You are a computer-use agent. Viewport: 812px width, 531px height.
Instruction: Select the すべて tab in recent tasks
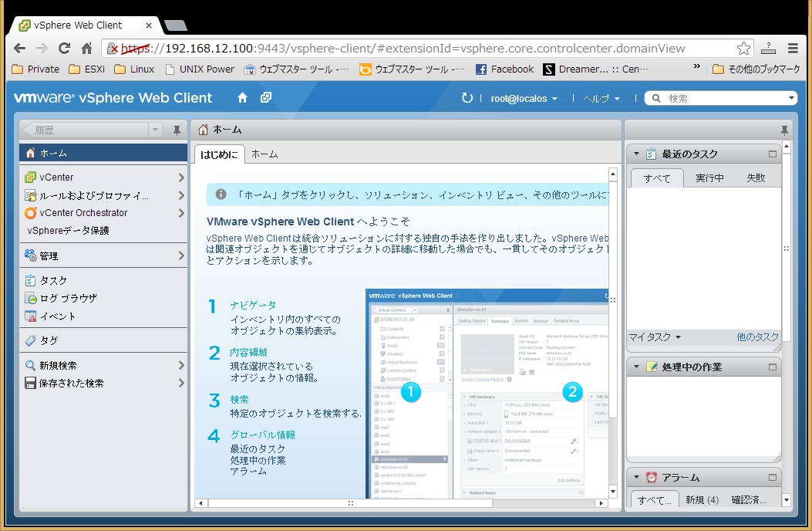tap(657, 178)
